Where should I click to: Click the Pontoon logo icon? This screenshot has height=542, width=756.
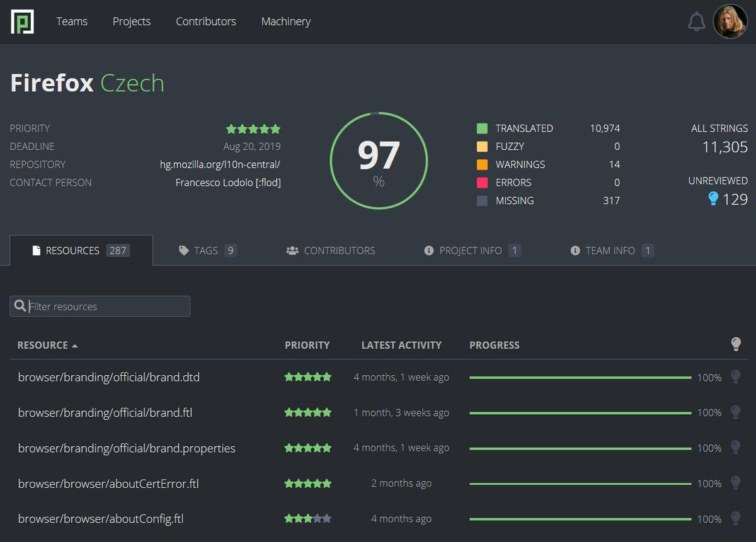click(22, 21)
